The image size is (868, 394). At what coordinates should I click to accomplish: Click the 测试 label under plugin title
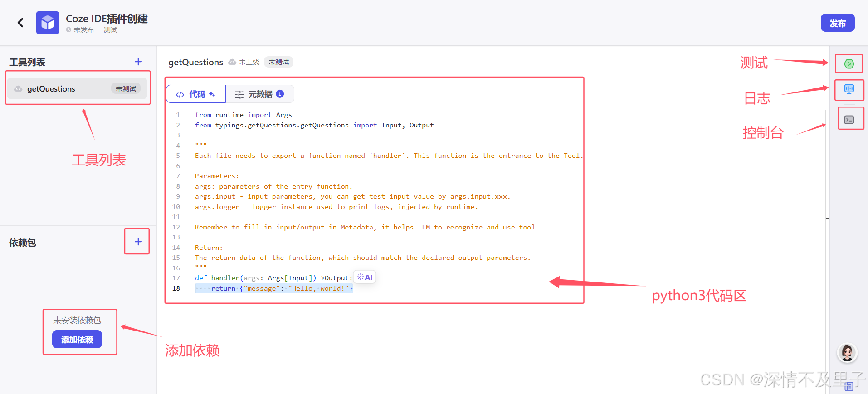pyautogui.click(x=111, y=29)
